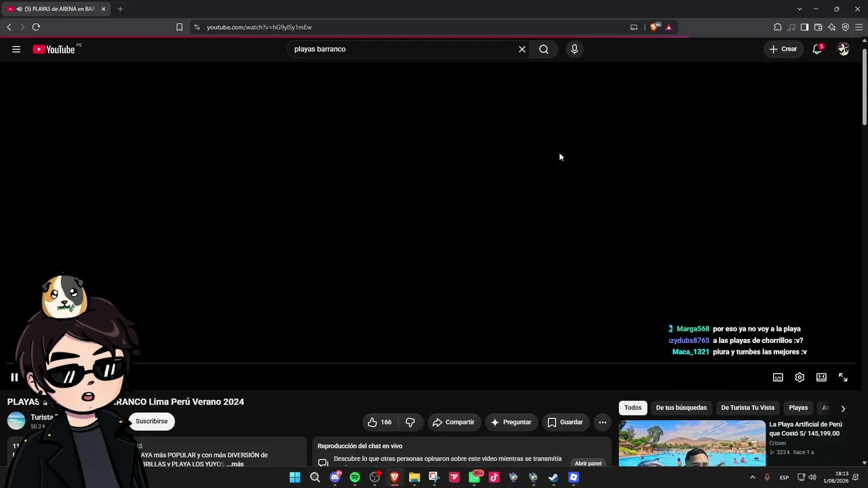
Task: Reload the page
Action: pyautogui.click(x=36, y=27)
